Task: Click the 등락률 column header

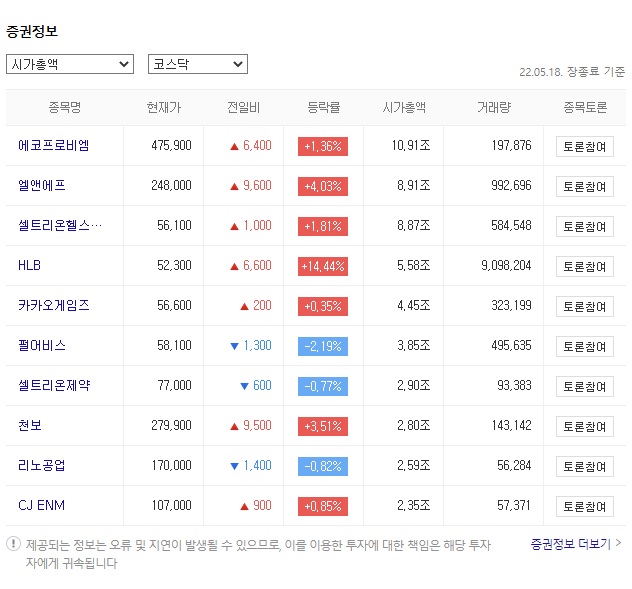Action: 324,107
